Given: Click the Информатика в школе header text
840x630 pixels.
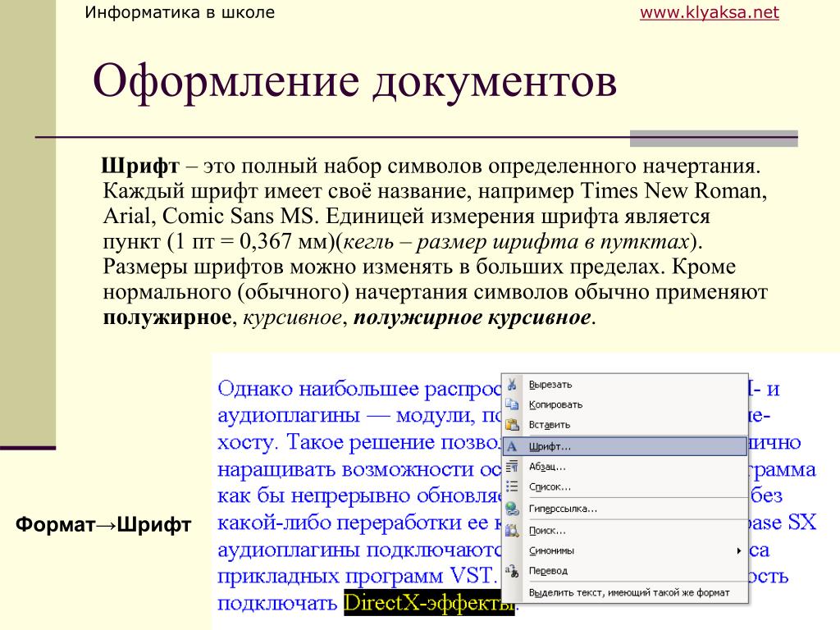Looking at the screenshot, I should (180, 12).
